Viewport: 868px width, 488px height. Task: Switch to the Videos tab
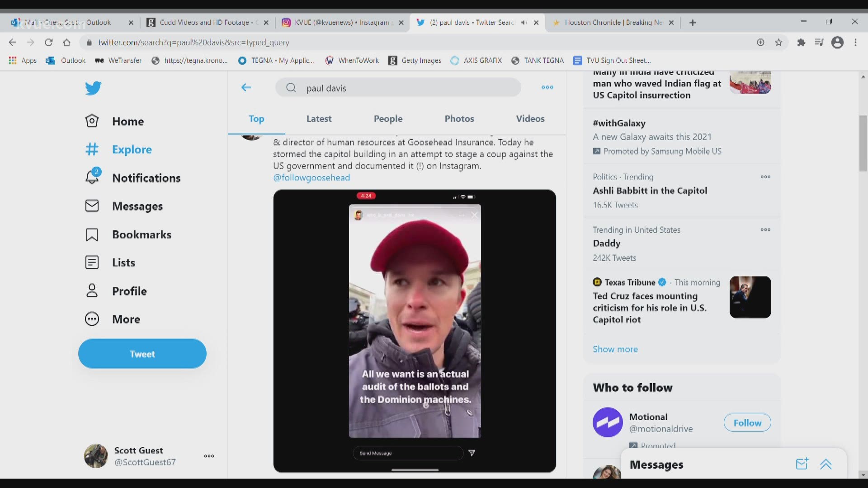pos(530,119)
